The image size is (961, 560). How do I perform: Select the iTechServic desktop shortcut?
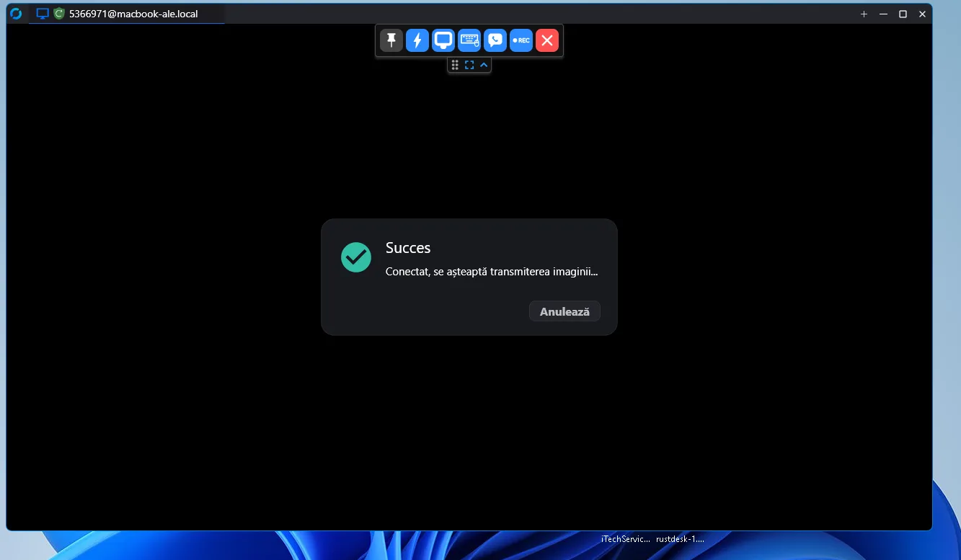coord(626,538)
